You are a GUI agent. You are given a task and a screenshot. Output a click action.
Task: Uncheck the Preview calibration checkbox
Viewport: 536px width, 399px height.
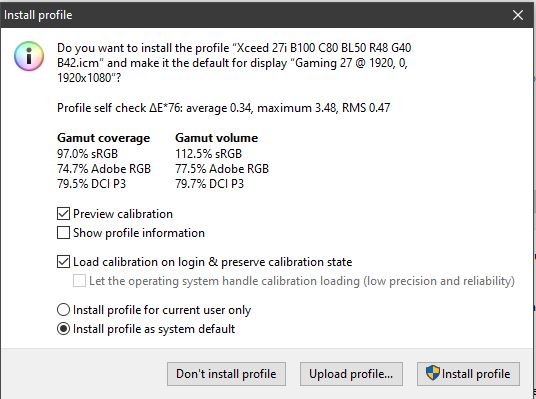pos(63,214)
